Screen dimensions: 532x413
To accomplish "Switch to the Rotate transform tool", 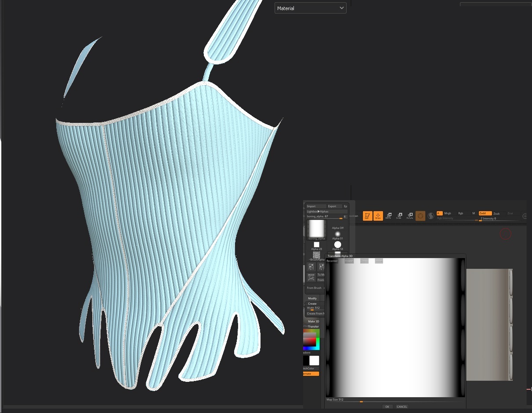I will pos(409,216).
